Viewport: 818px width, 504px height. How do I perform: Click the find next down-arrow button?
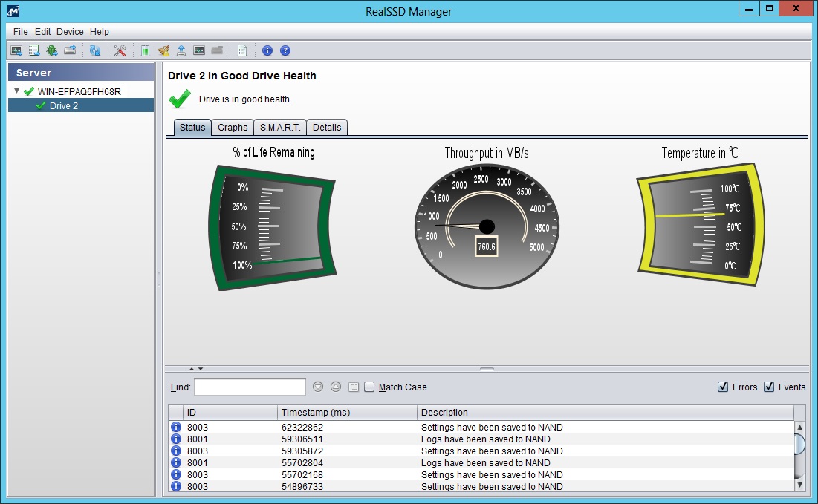click(x=318, y=387)
